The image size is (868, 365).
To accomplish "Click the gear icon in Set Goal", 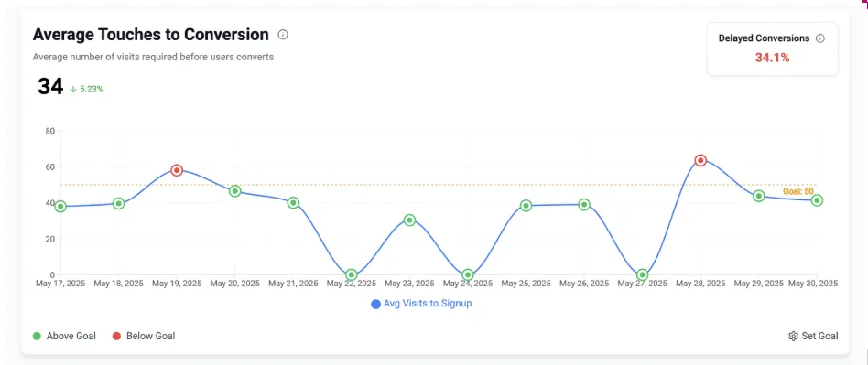I will [x=793, y=337].
